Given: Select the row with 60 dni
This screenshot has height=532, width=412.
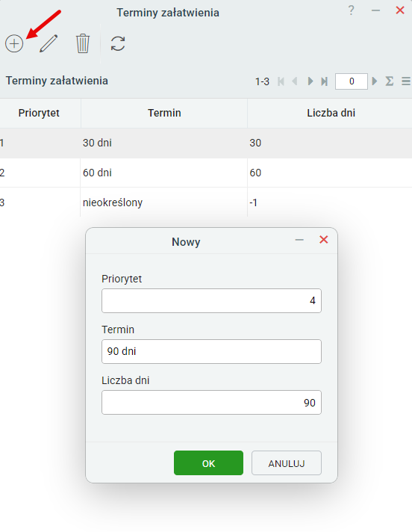Looking at the screenshot, I should (x=206, y=173).
